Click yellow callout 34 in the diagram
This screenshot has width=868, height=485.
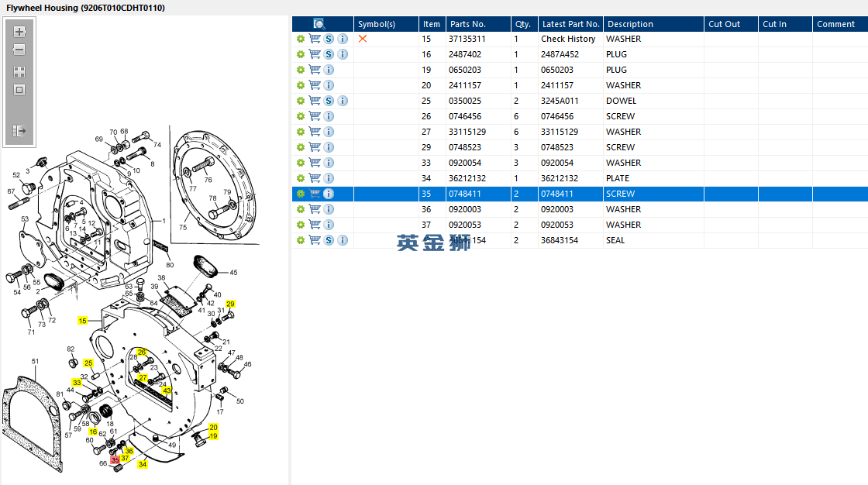point(143,464)
